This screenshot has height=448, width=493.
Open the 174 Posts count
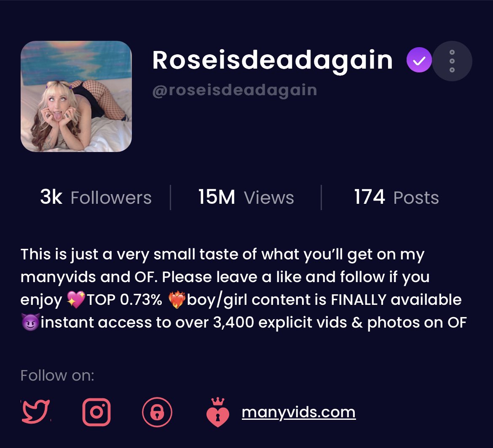(x=396, y=197)
